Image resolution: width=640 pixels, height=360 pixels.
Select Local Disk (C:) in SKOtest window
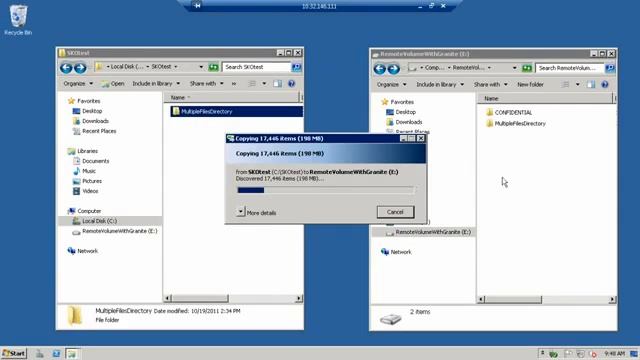coord(110,221)
